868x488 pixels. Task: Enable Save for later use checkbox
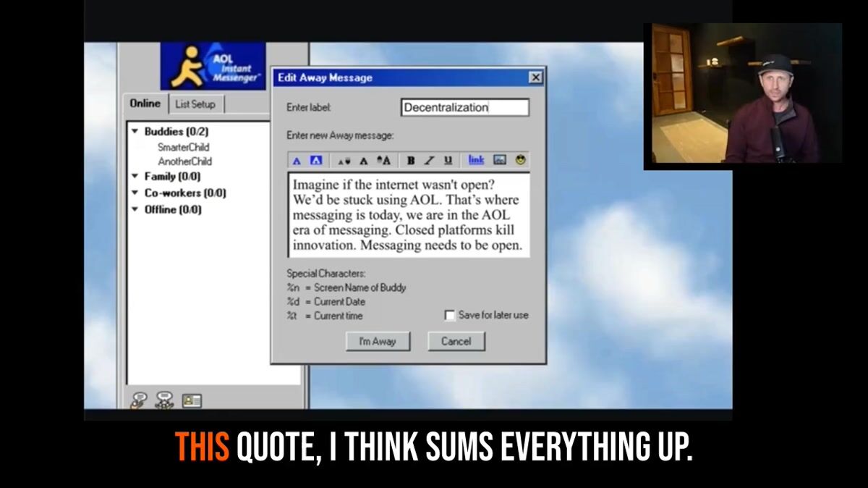coord(450,316)
